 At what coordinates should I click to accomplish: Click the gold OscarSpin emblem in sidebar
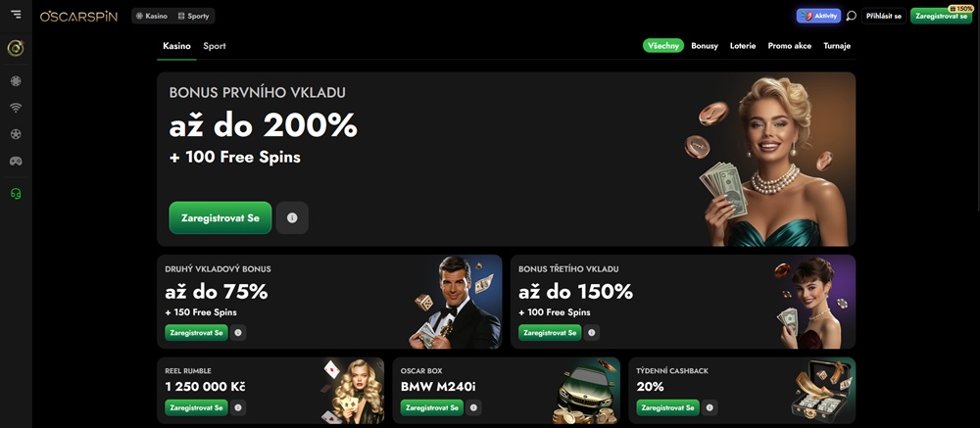click(16, 48)
